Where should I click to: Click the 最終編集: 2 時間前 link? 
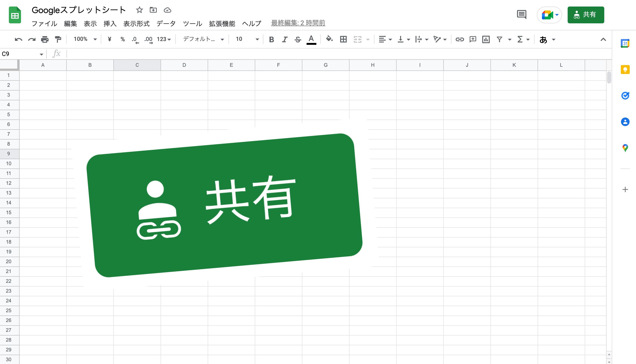tap(298, 23)
